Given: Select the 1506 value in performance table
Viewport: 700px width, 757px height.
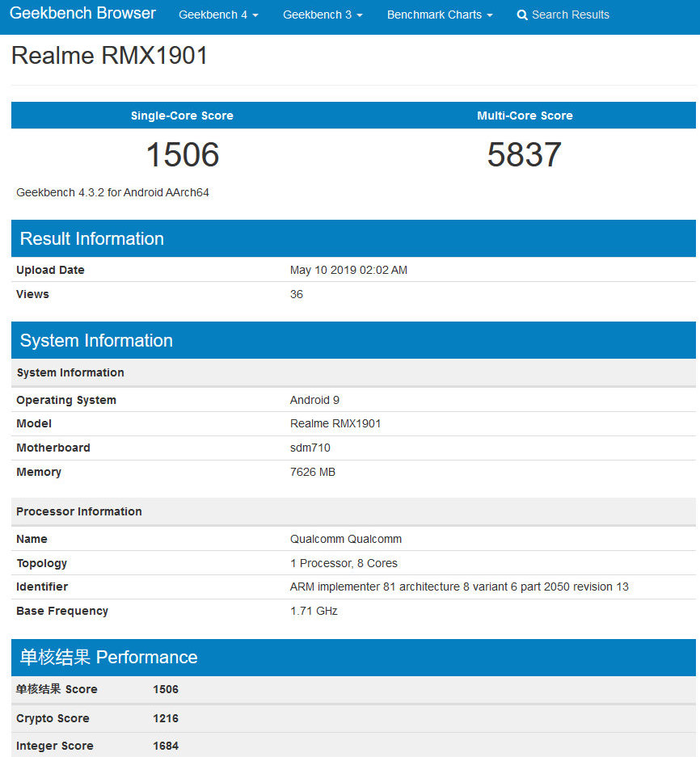Looking at the screenshot, I should coord(166,689).
